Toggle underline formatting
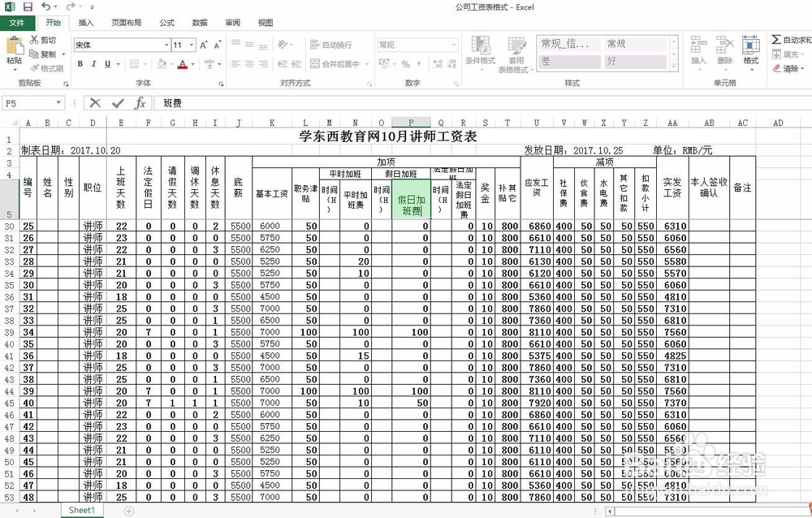 [x=106, y=63]
